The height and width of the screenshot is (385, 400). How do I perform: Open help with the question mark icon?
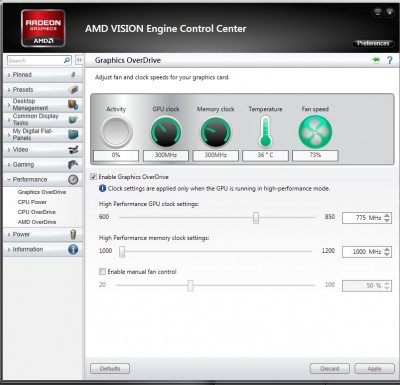(x=390, y=60)
